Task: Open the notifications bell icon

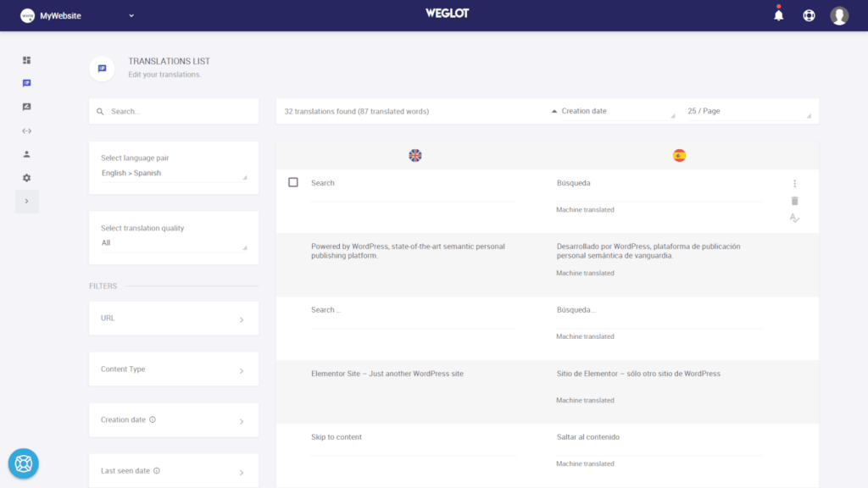Action: tap(778, 15)
